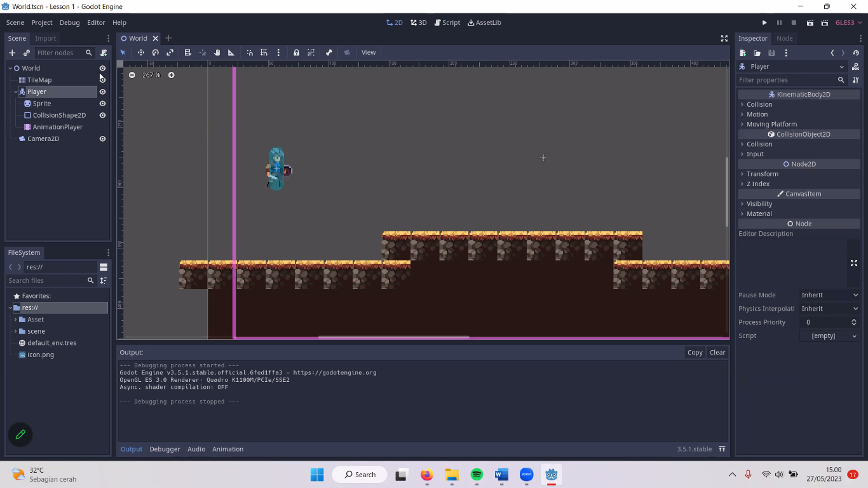Open Inspector extra resource options menu
868x488 pixels.
[x=786, y=53]
